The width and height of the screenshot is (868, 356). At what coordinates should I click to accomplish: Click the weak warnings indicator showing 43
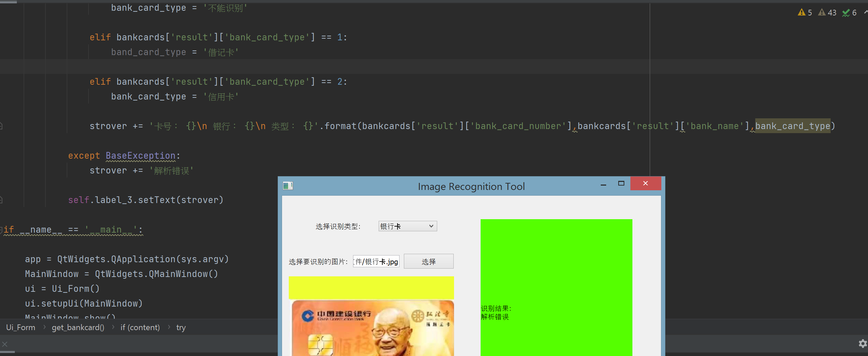tap(827, 13)
